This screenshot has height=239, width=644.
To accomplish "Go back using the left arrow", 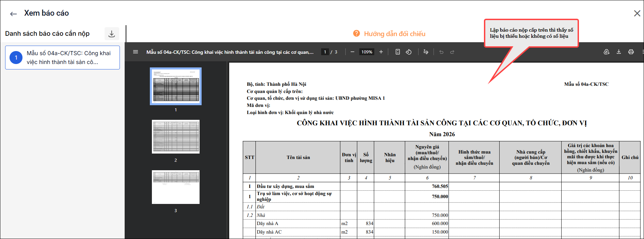I will [x=13, y=14].
